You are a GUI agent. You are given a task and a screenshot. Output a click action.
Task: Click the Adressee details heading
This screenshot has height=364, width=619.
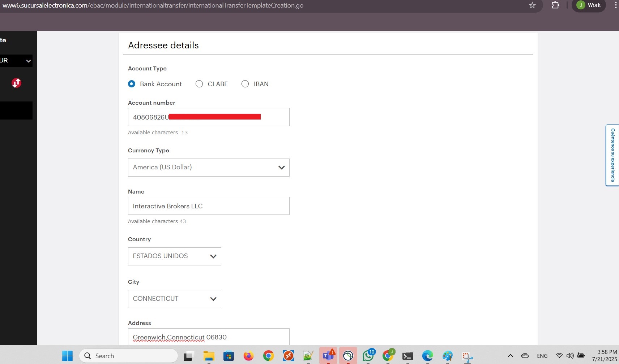(163, 45)
